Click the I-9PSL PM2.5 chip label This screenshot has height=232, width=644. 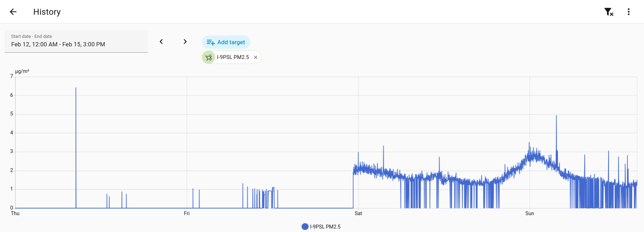click(x=233, y=57)
